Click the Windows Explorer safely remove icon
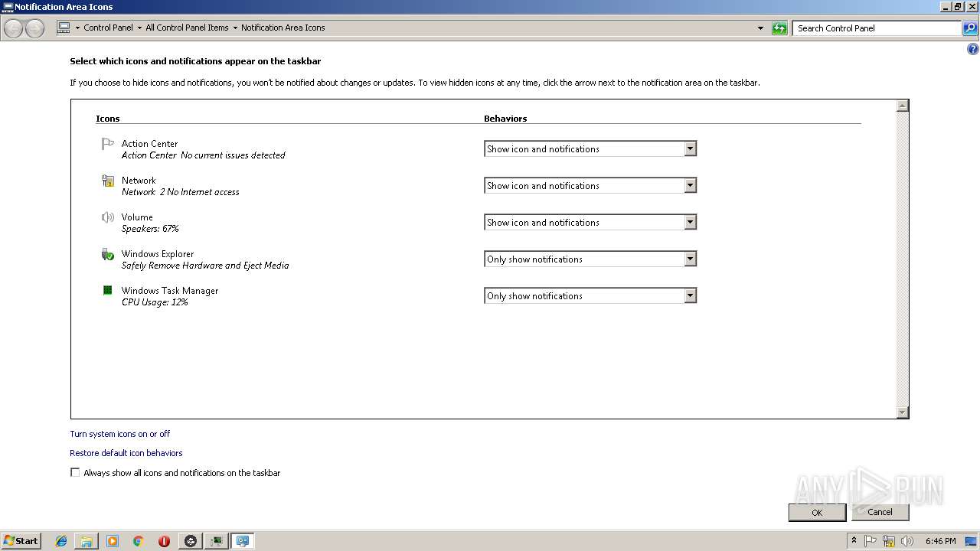The width and height of the screenshot is (980, 551). [108, 254]
